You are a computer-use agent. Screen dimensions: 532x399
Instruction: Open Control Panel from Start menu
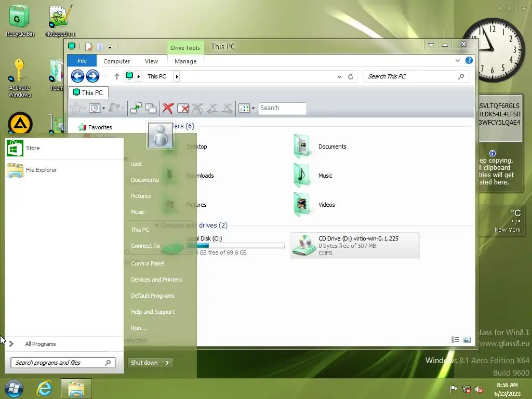[148, 263]
